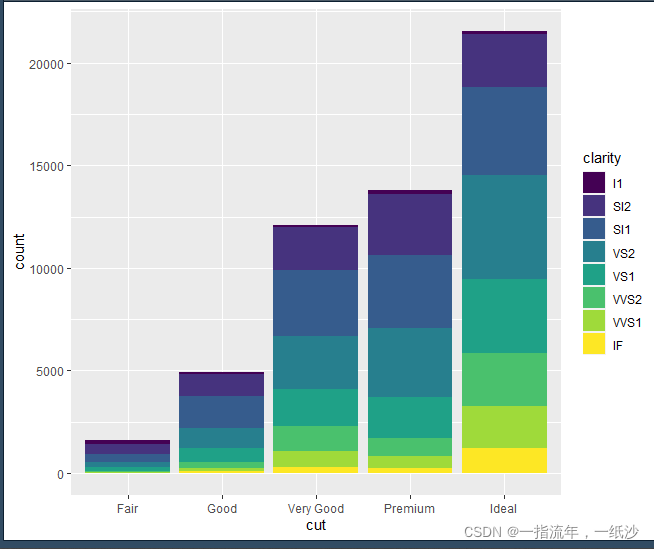Click the 'VS2' legend label text

[623, 253]
